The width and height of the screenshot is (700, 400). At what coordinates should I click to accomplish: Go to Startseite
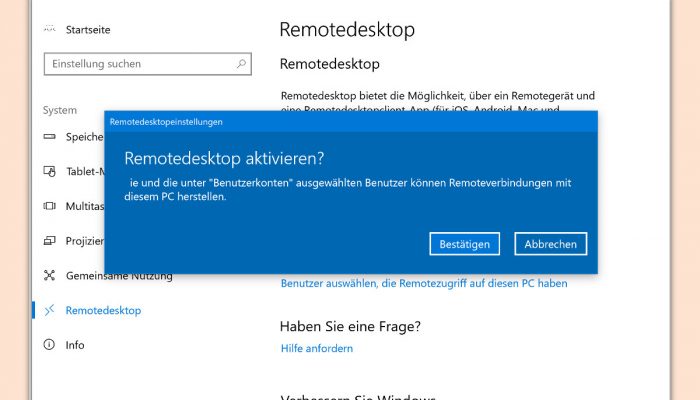[88, 29]
